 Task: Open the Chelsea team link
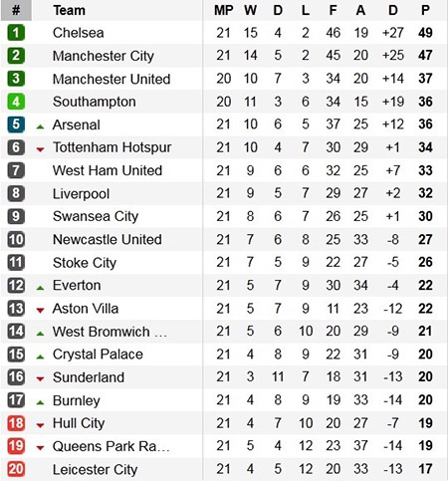[79, 33]
